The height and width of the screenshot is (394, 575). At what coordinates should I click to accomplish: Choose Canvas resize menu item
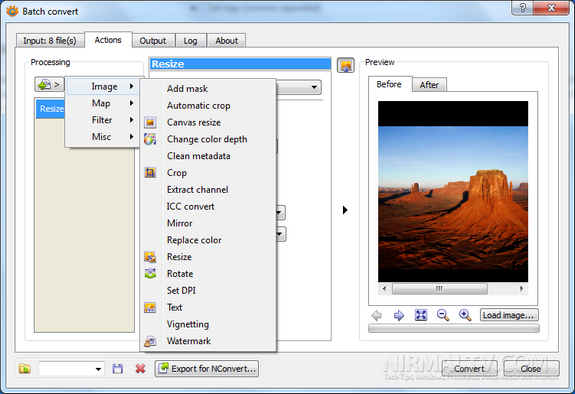(208, 122)
